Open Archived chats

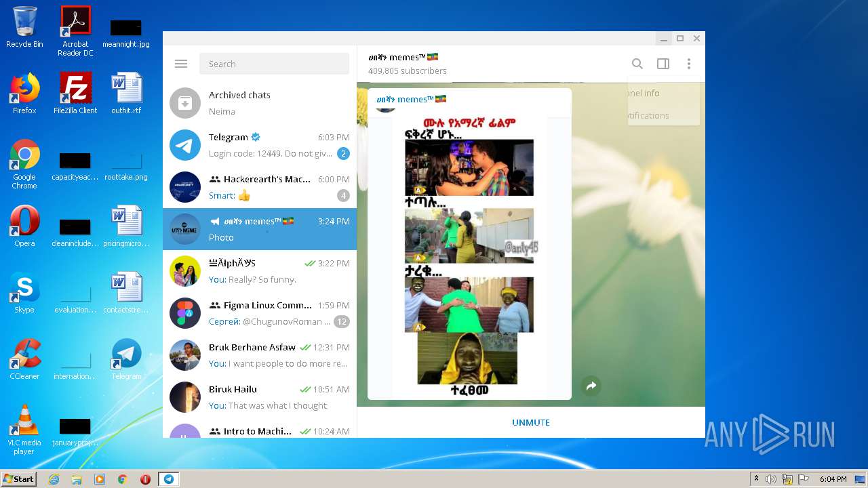pyautogui.click(x=260, y=103)
